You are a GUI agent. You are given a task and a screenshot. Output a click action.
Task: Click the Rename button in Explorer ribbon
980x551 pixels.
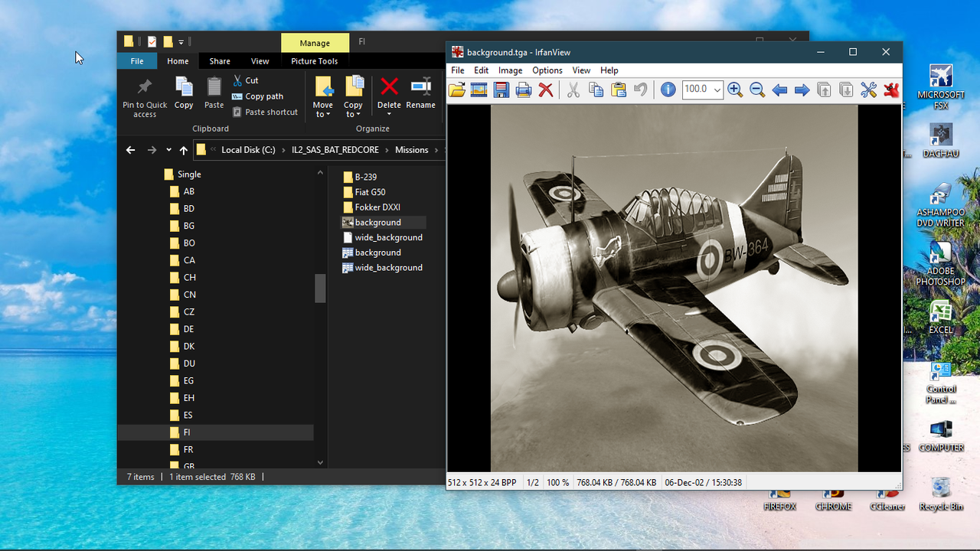[x=420, y=93]
